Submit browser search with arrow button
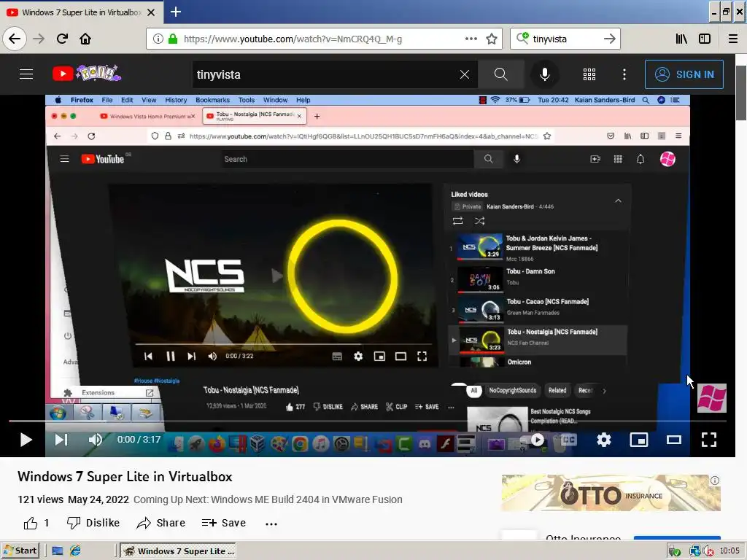The width and height of the screenshot is (747, 560). [609, 39]
